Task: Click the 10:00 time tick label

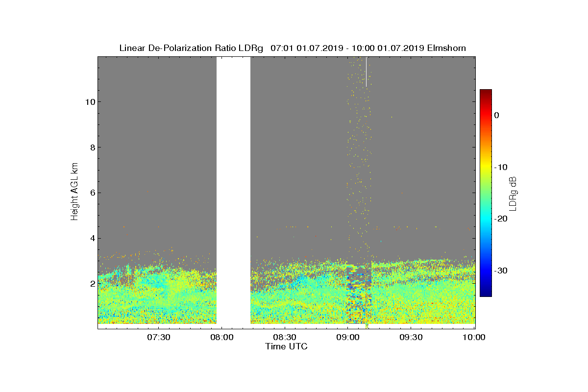Action: tap(474, 337)
